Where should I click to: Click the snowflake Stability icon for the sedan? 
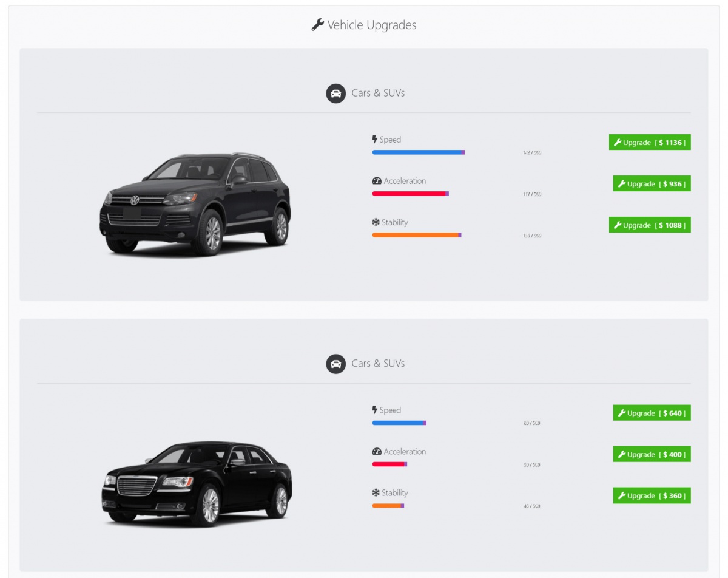click(376, 493)
